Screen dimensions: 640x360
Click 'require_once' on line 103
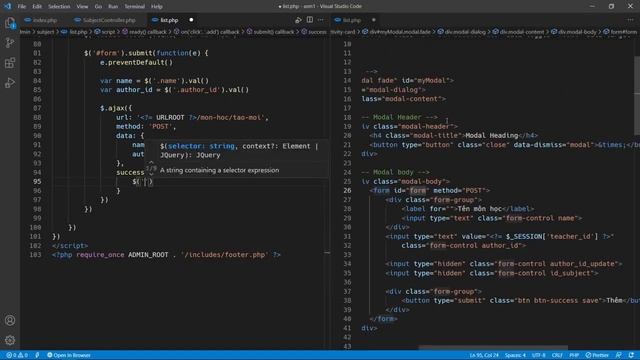pos(100,255)
